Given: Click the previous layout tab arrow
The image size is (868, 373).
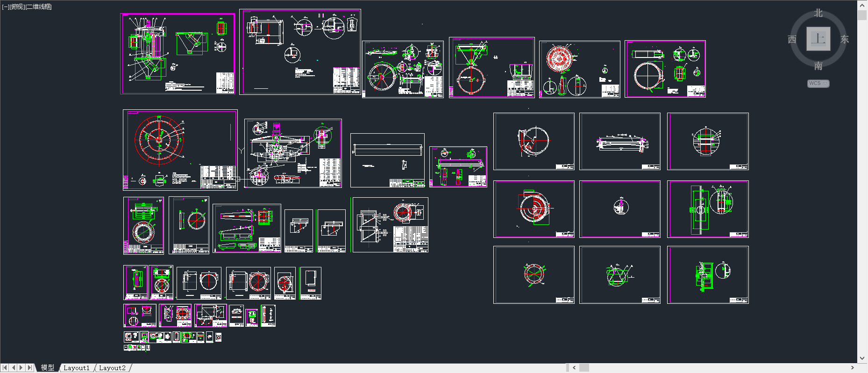Looking at the screenshot, I should coord(13,368).
